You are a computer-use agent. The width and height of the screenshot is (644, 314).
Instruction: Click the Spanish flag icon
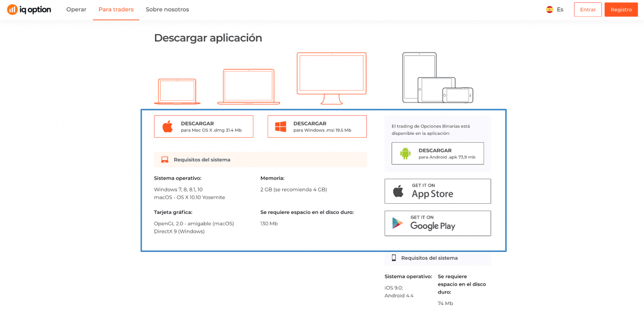pyautogui.click(x=549, y=10)
